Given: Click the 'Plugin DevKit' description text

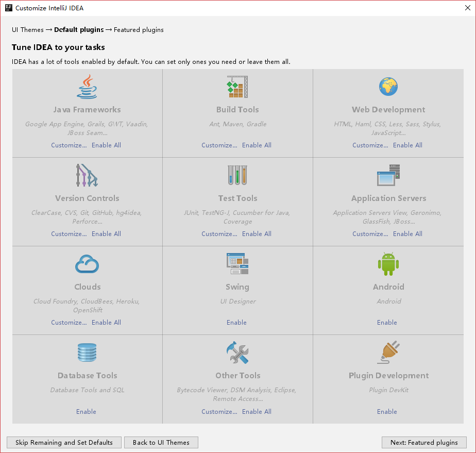Looking at the screenshot, I should (388, 390).
